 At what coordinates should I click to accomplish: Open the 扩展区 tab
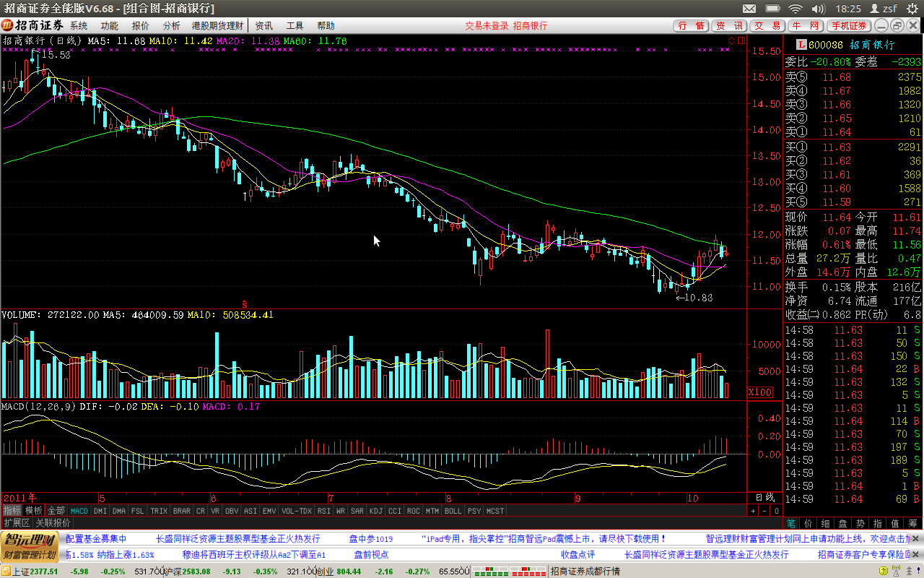click(17, 522)
